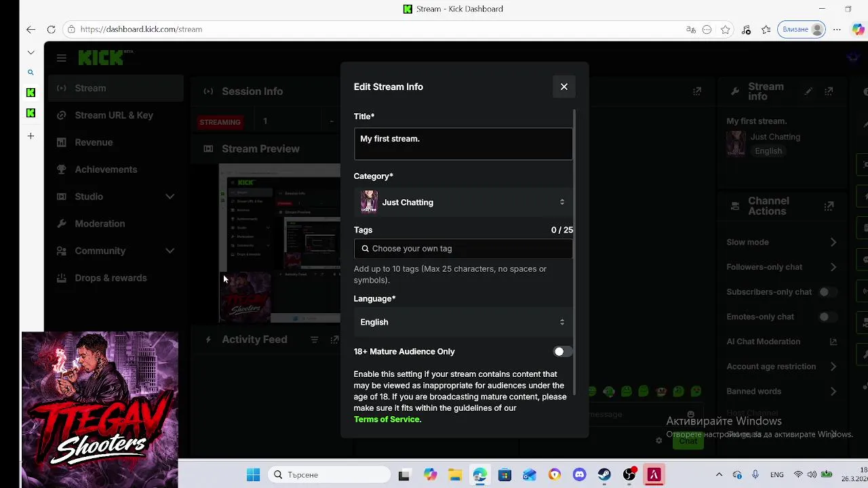Click the Achievements trophy sidebar icon
The height and width of the screenshot is (488, 868).
(62, 169)
